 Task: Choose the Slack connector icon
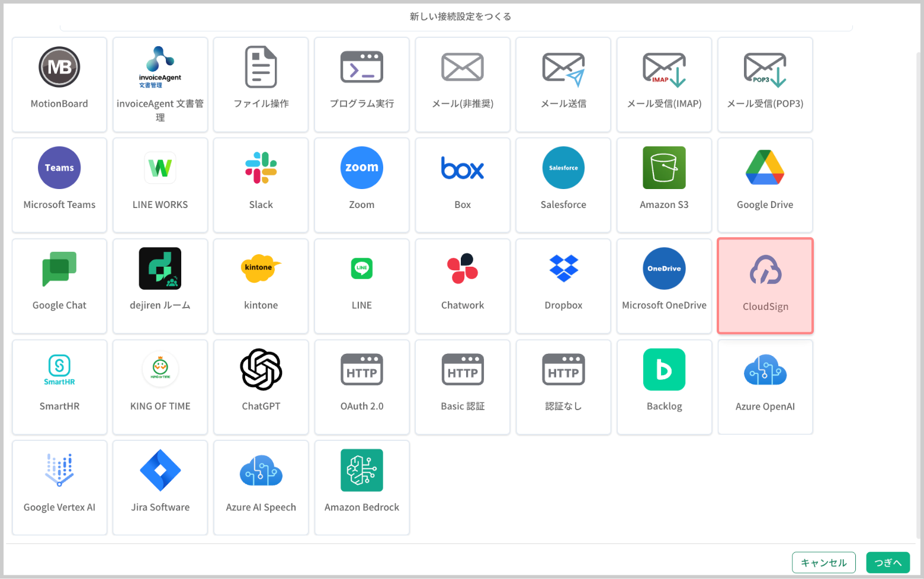(x=261, y=168)
